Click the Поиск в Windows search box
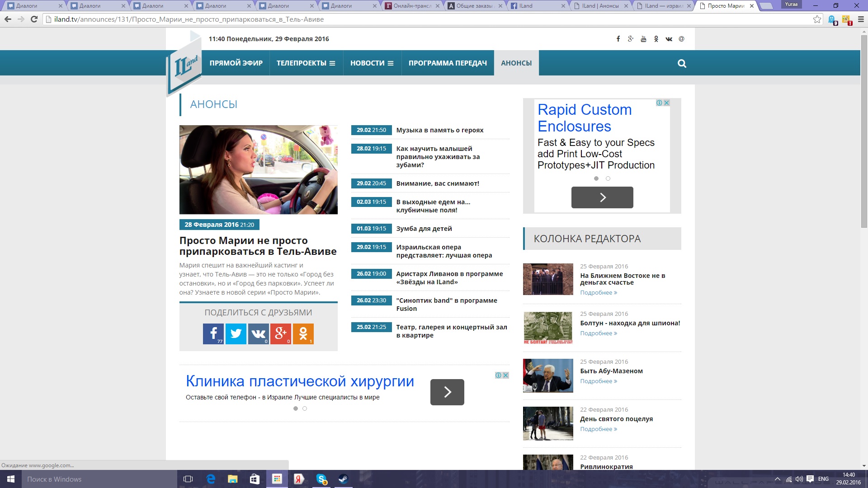This screenshot has height=488, width=868. [x=99, y=479]
